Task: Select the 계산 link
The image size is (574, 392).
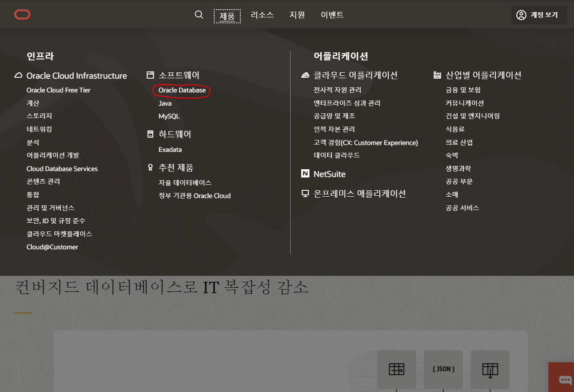Action: click(33, 103)
